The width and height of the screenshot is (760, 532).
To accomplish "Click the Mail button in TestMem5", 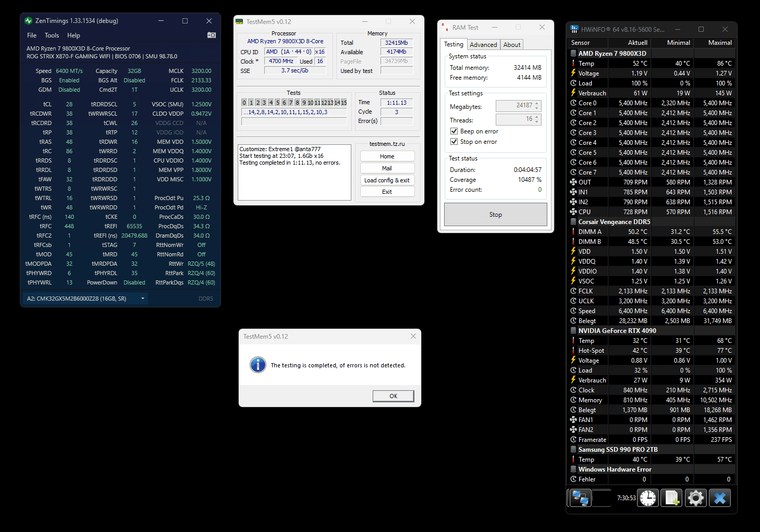I will (387, 168).
